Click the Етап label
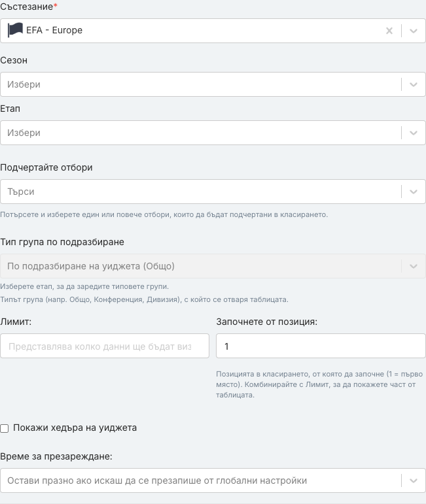The height and width of the screenshot is (504, 426). click(10, 109)
